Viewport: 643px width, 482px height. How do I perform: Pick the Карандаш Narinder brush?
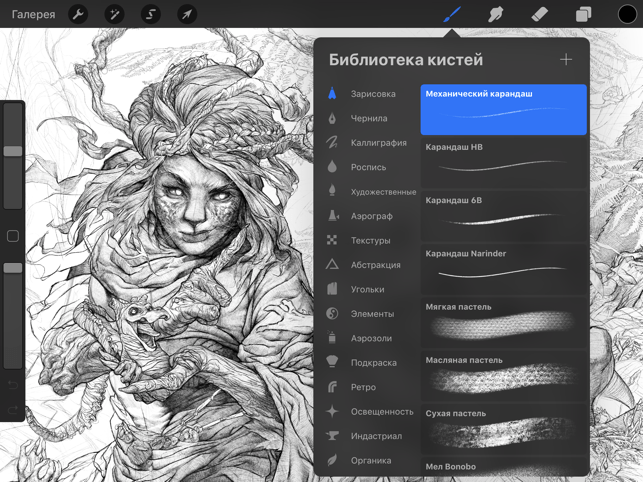[504, 270]
